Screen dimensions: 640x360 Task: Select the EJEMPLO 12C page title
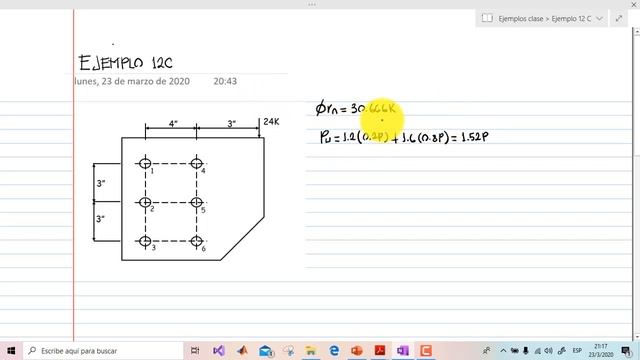126,62
